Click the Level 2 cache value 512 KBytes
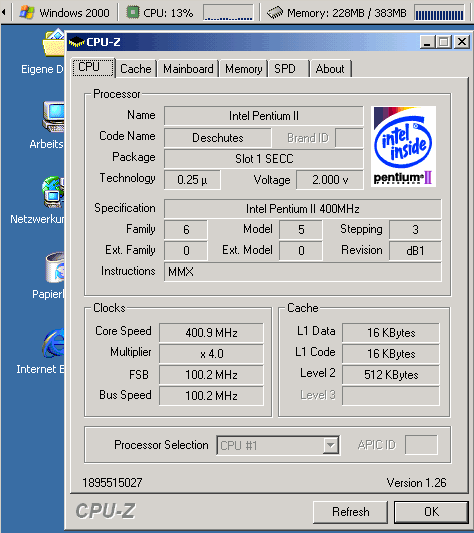 click(x=391, y=375)
